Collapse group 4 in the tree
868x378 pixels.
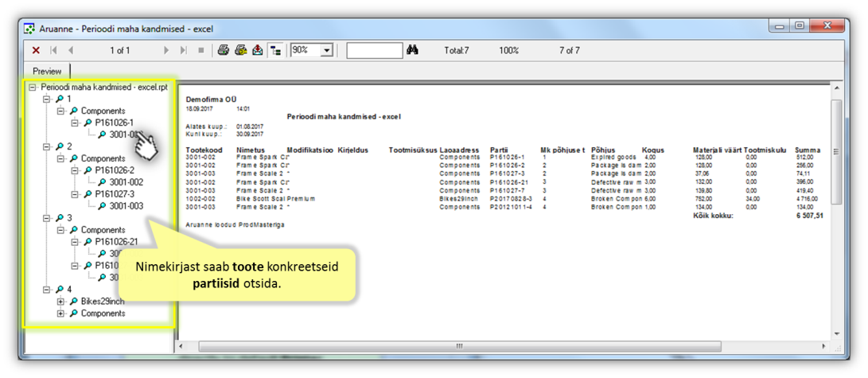coord(47,290)
